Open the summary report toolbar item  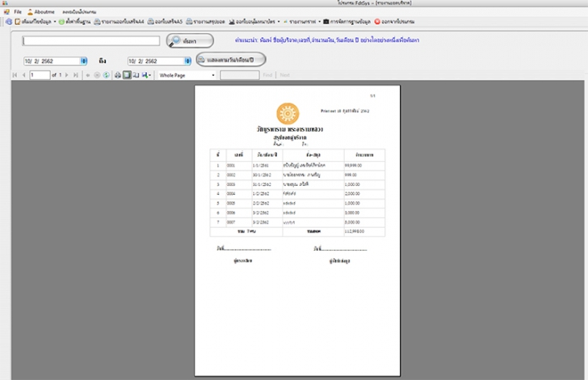205,22
